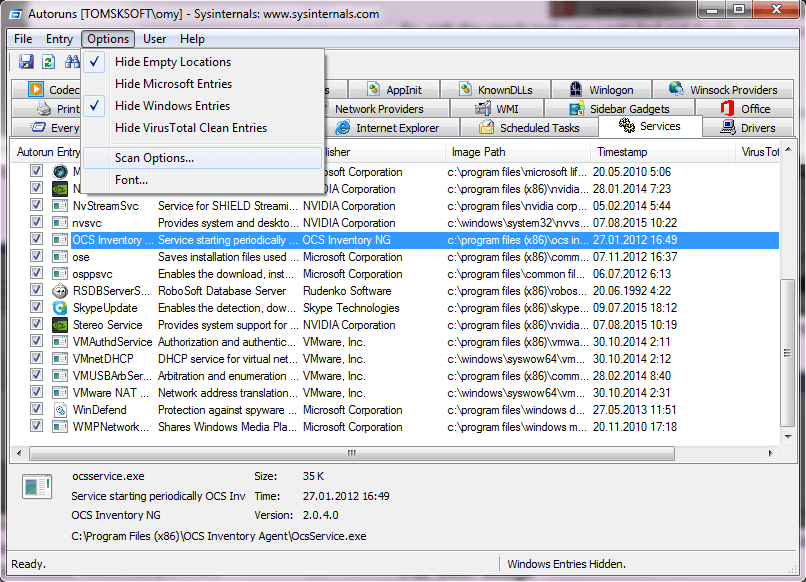The height and width of the screenshot is (582, 806).
Task: Click horizontal scrollbar right arrow
Action: (770, 453)
